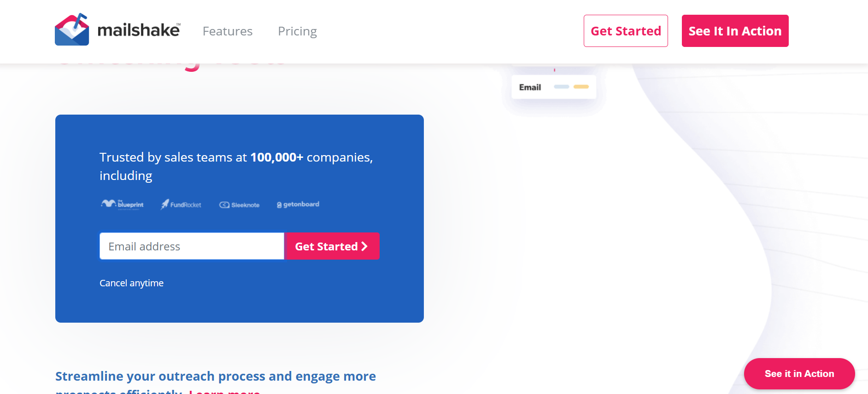The height and width of the screenshot is (394, 868).
Task: Click the Sleeknote company logo
Action: pos(240,205)
